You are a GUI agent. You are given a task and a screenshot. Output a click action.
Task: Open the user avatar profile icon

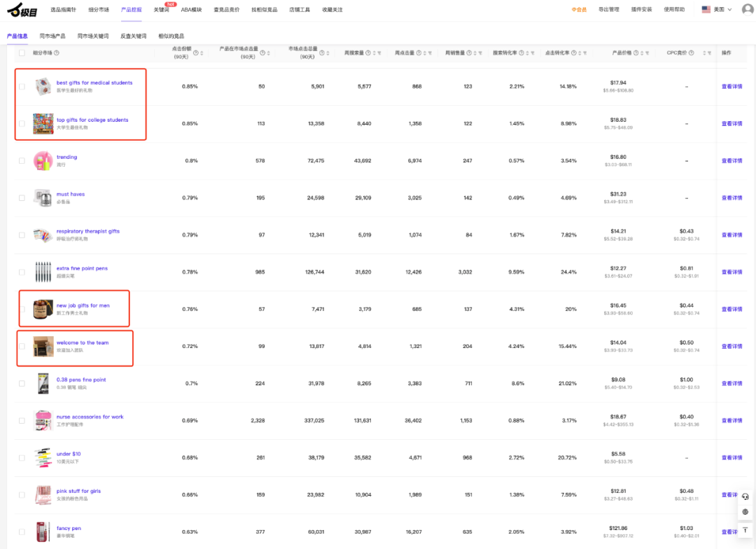(748, 9)
